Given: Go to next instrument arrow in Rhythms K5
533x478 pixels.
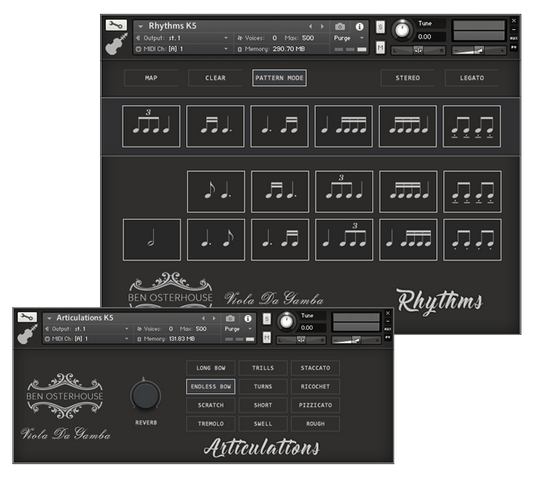Looking at the screenshot, I should [322, 26].
